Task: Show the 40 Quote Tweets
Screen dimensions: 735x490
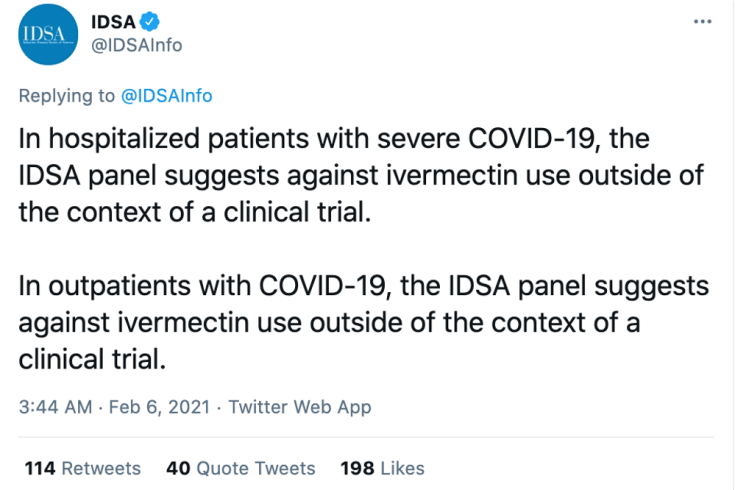Action: click(240, 468)
